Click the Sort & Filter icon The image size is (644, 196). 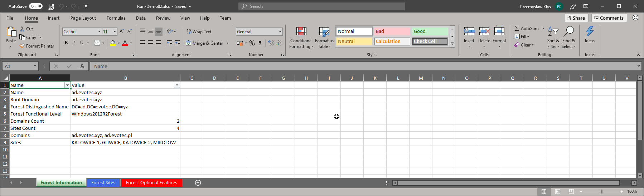click(x=553, y=32)
